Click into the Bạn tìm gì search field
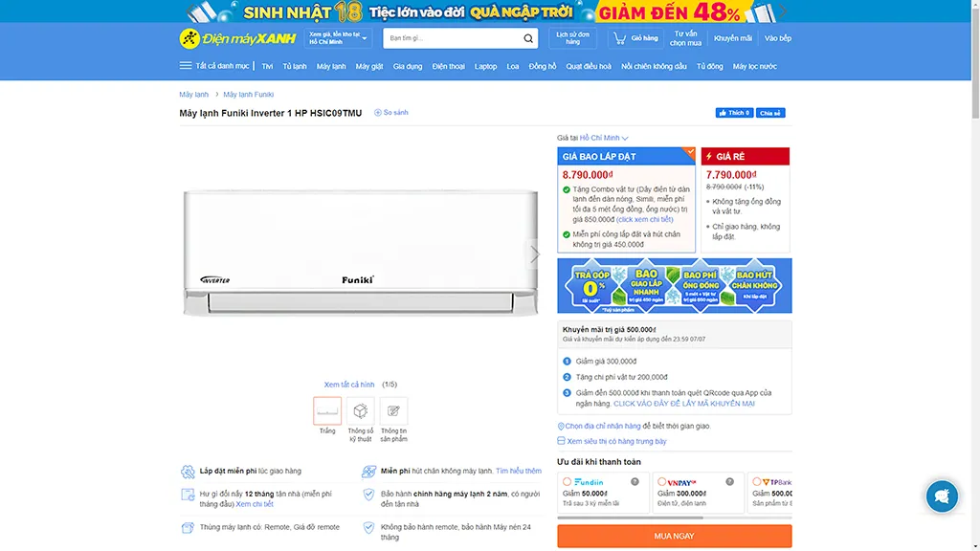 click(452, 38)
